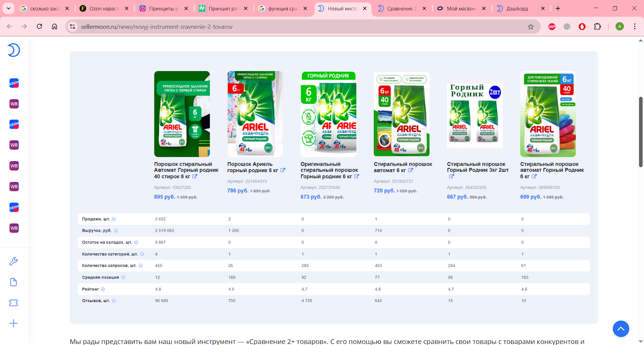Open Порошок стиральный Автомат Горный родник link
Image resolution: width=644 pixels, height=345 pixels.
pos(186,170)
